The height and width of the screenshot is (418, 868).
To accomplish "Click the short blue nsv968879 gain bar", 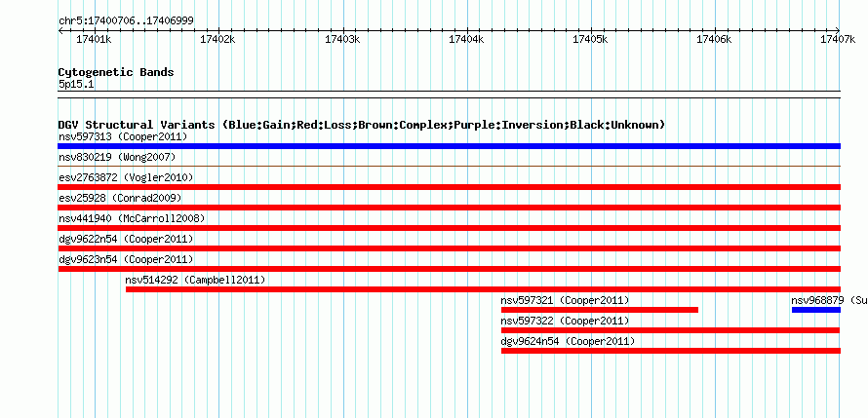I will 816,310.
